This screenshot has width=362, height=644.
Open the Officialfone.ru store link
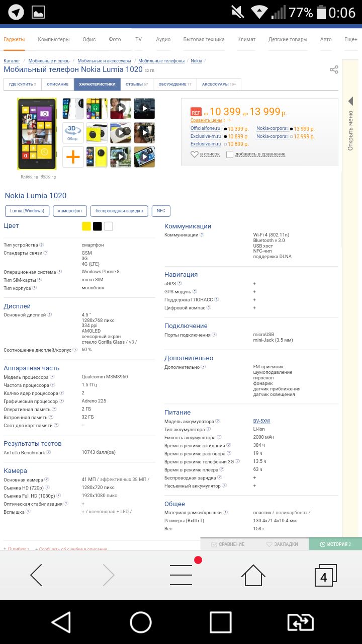coord(205,129)
